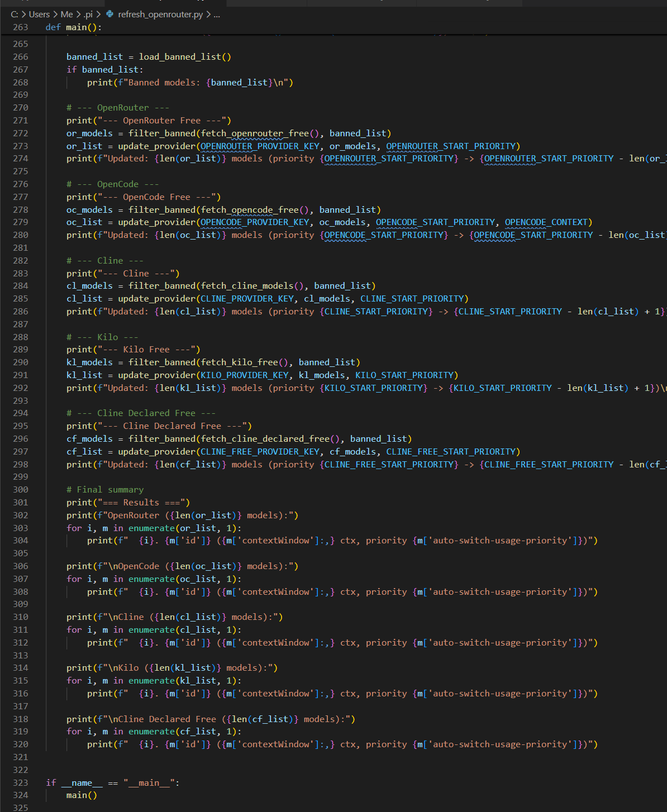Open the "Me" breadcrumb folder
This screenshot has height=812, width=667.
(x=66, y=14)
